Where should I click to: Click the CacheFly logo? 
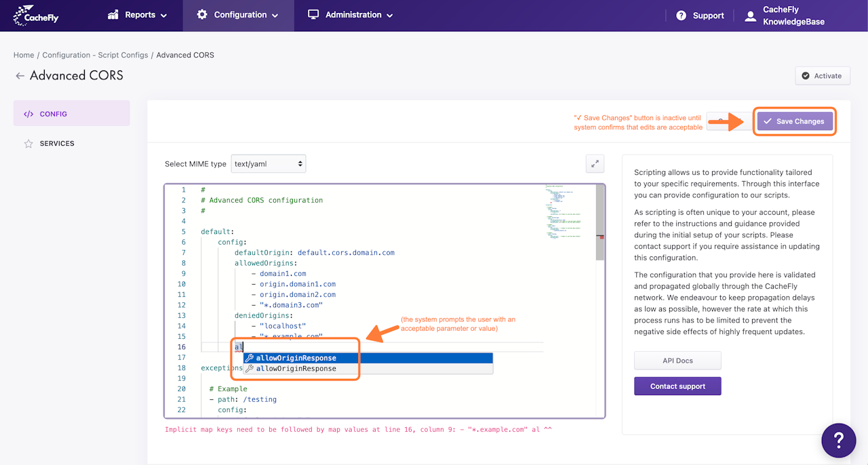click(x=36, y=15)
